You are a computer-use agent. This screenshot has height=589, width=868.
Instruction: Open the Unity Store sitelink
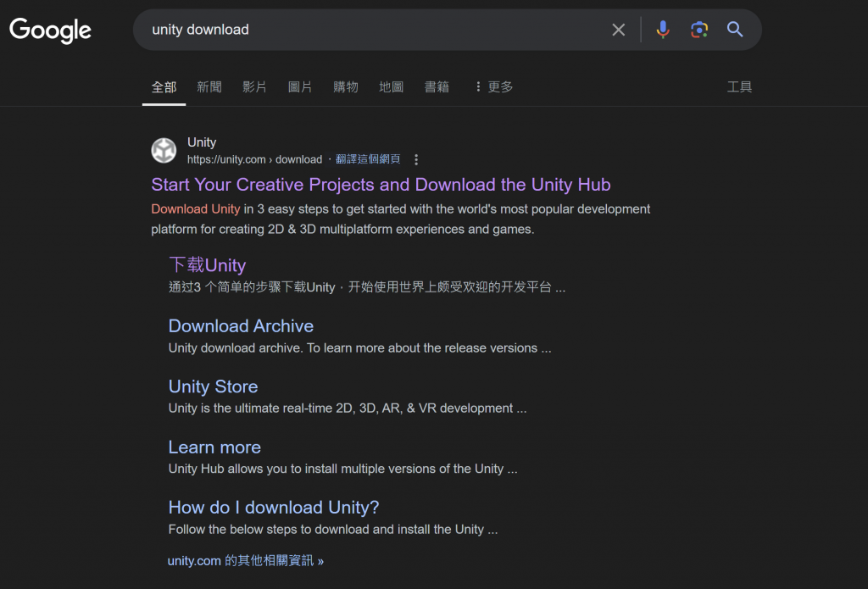pos(213,386)
